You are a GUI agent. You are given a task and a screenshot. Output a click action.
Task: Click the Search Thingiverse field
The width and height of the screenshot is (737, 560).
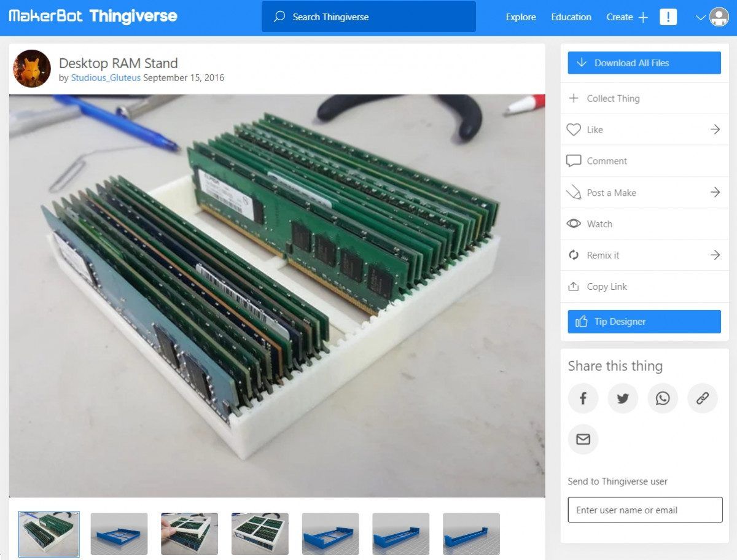click(368, 17)
